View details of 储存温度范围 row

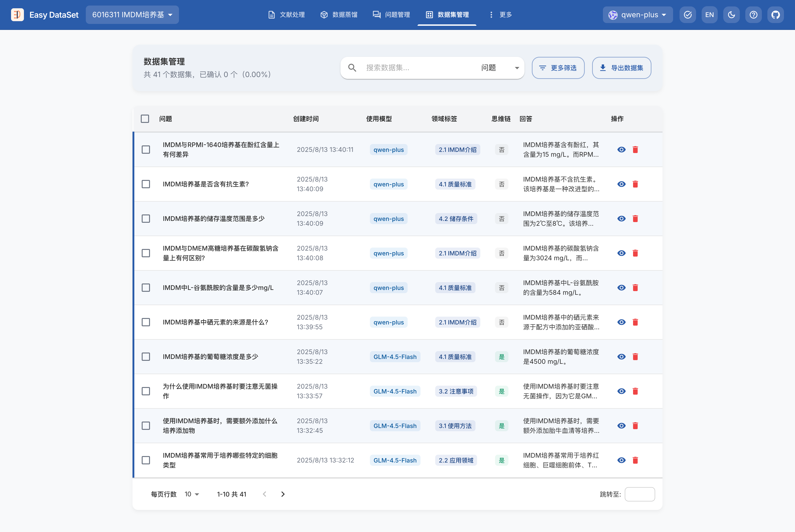click(x=621, y=219)
